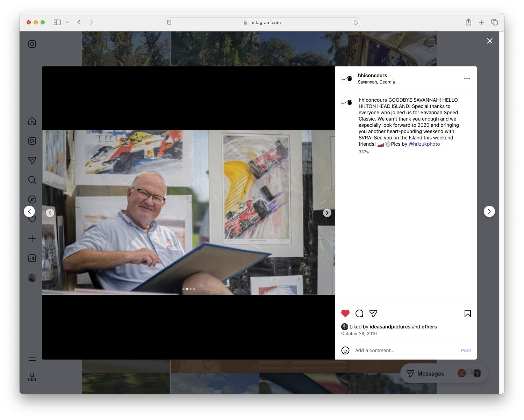Viewport: 524px width, 420px height.
Task: Open the Savannah, Georgia location page
Action: [x=376, y=82]
